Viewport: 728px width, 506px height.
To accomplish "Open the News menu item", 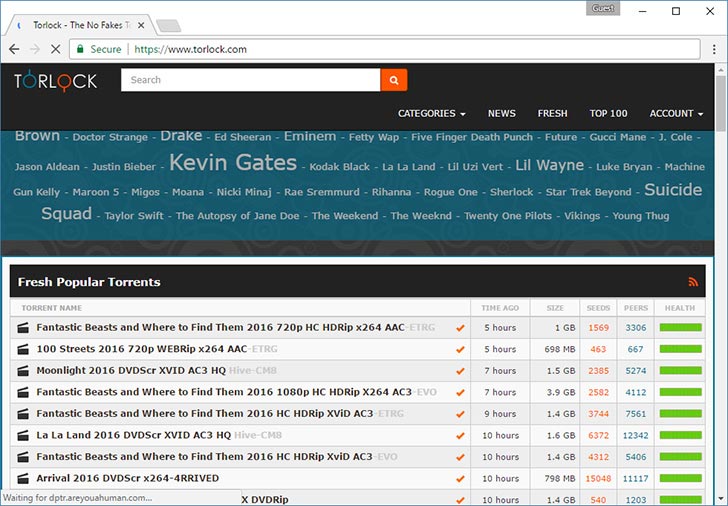I will tap(501, 113).
